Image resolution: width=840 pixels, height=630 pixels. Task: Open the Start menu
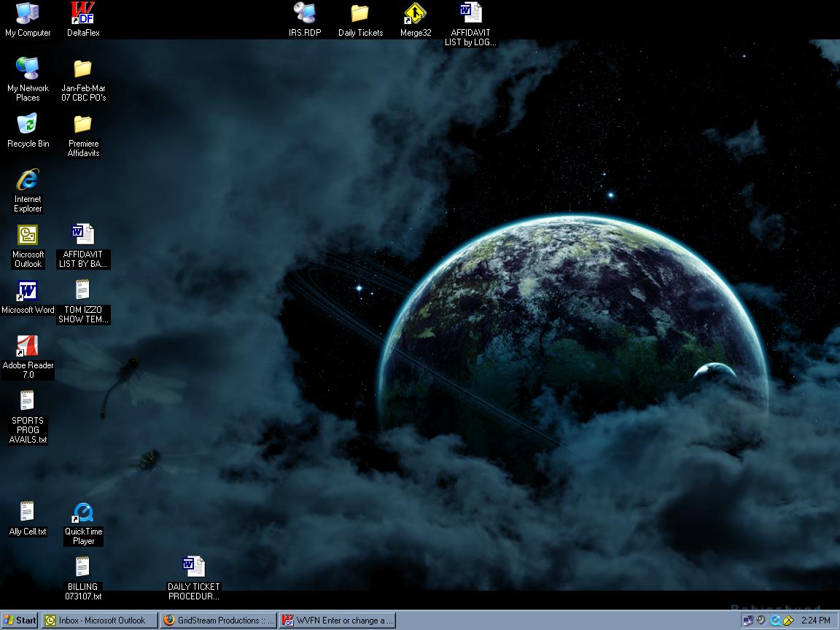(x=20, y=621)
